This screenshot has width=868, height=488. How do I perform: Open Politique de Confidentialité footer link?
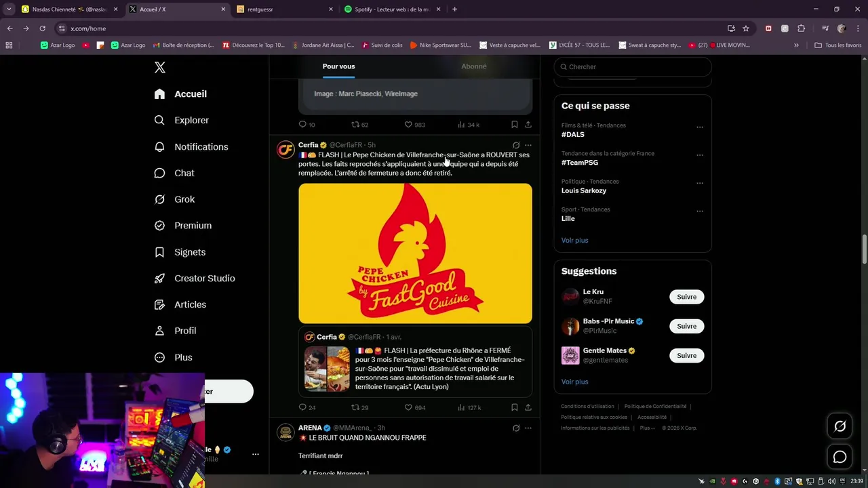coord(655,407)
